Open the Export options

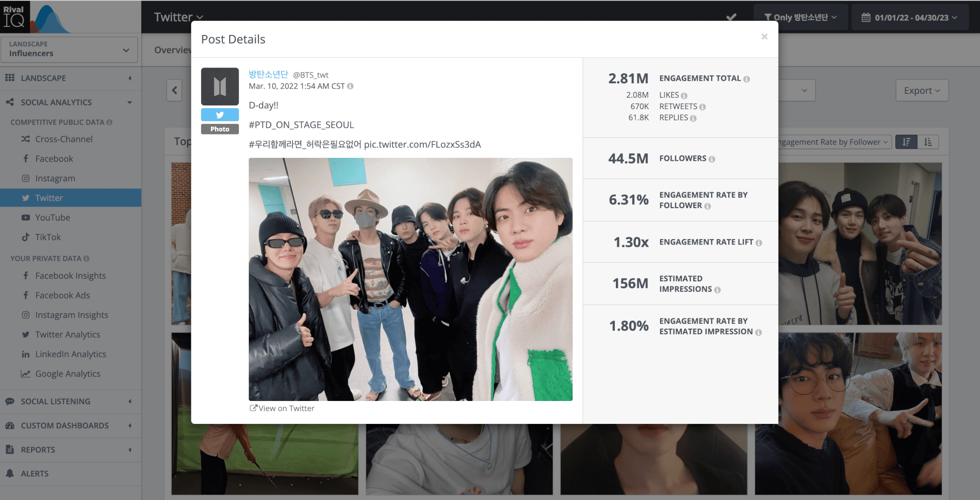point(921,90)
